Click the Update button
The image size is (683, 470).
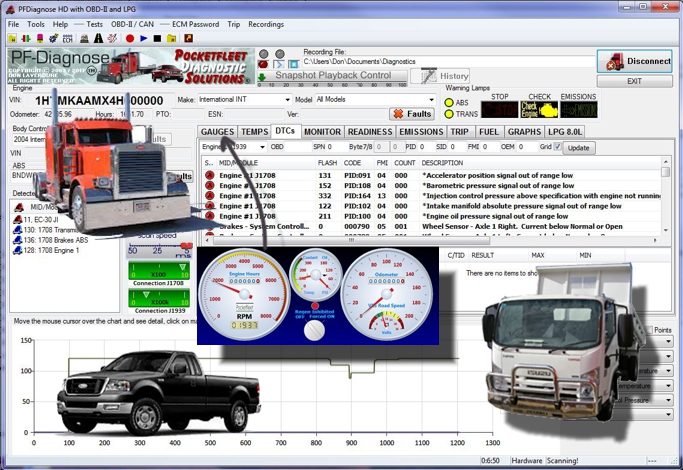[x=578, y=148]
